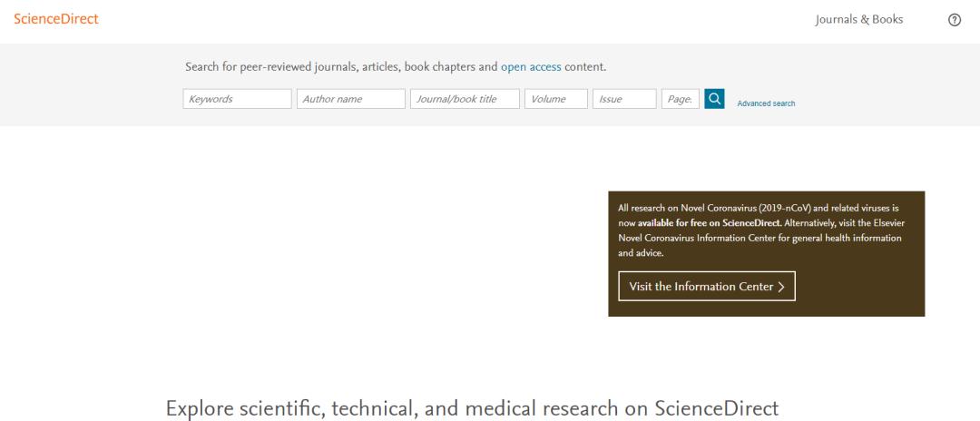Image resolution: width=980 pixels, height=421 pixels.
Task: Open the Journals & Books menu
Action: (x=859, y=20)
